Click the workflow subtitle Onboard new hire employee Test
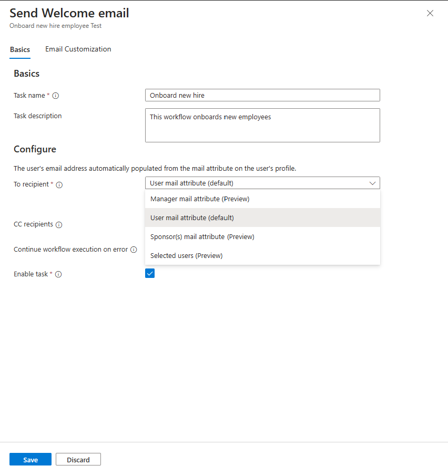Screen dimensions: 448x476 [55, 26]
